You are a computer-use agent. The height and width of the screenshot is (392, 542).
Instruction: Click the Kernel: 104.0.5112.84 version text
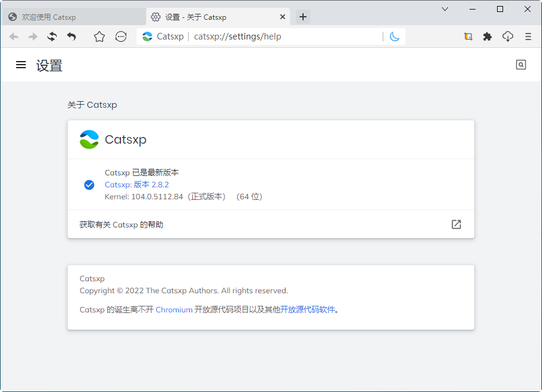183,197
